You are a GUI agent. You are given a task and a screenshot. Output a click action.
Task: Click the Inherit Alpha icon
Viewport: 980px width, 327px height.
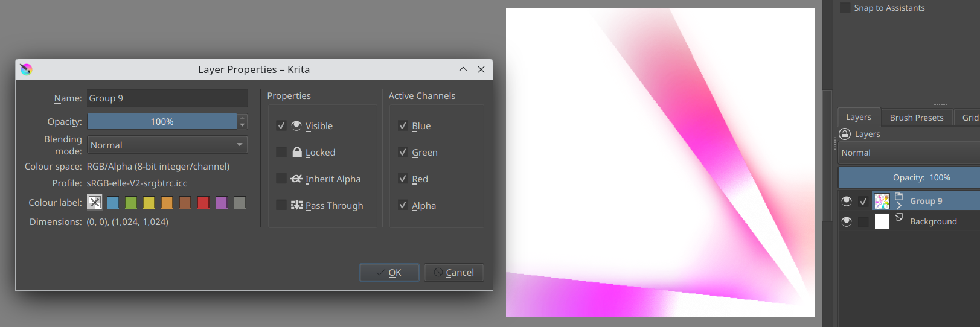(296, 179)
